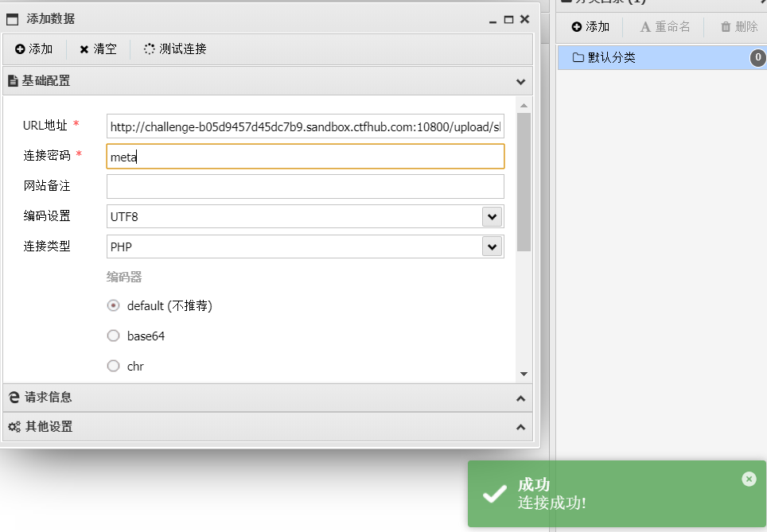
Task: Open the 编码设置 UTF8 dropdown
Action: tap(492, 216)
